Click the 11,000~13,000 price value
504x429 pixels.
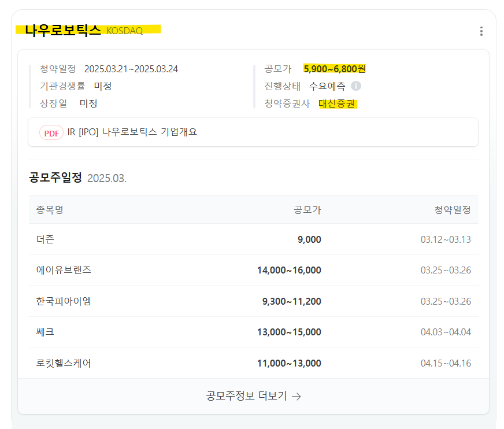point(289,363)
